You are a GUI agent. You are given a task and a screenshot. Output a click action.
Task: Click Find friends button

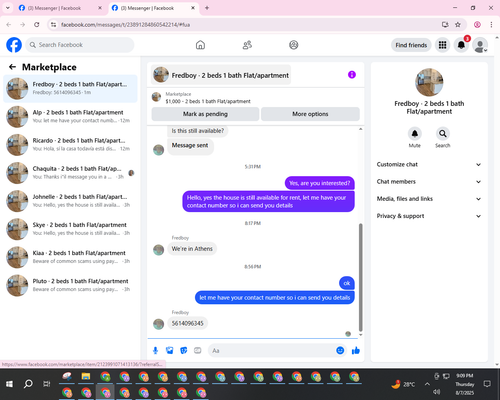(x=411, y=45)
